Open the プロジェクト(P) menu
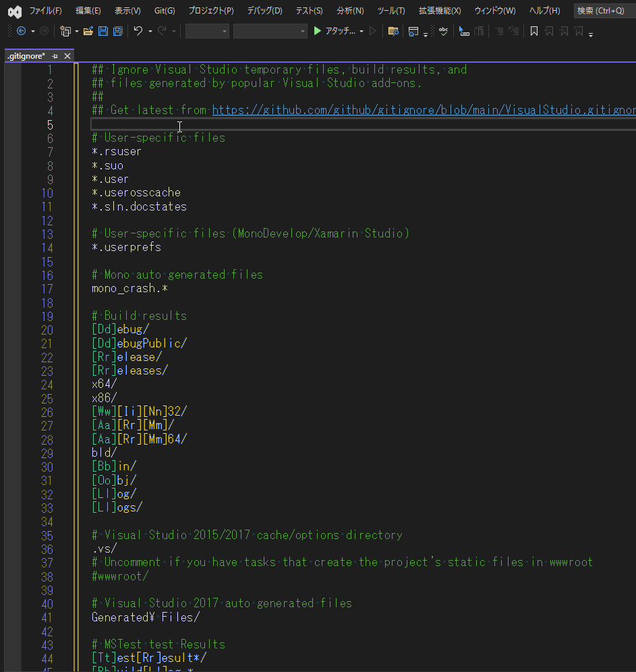636x672 pixels. [x=211, y=11]
